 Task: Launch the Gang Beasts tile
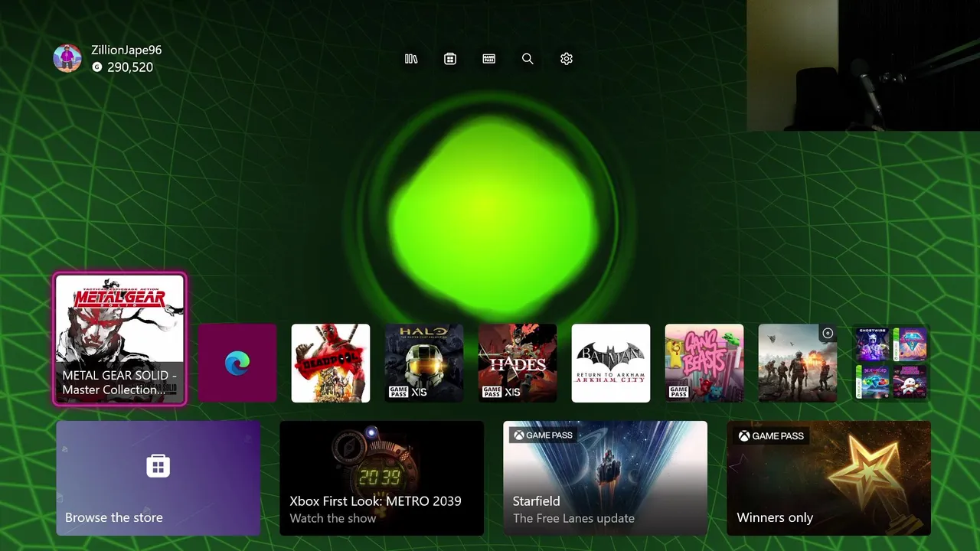704,363
